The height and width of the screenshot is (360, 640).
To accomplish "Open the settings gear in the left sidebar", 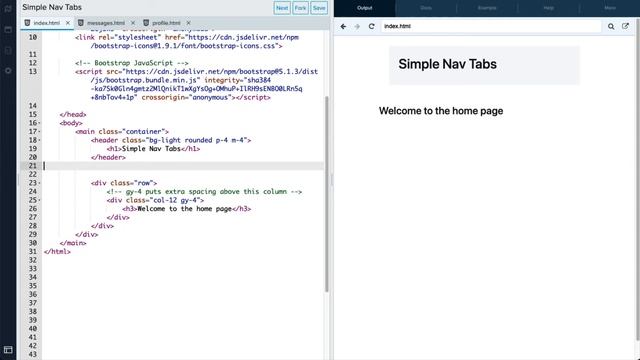I will (8, 70).
